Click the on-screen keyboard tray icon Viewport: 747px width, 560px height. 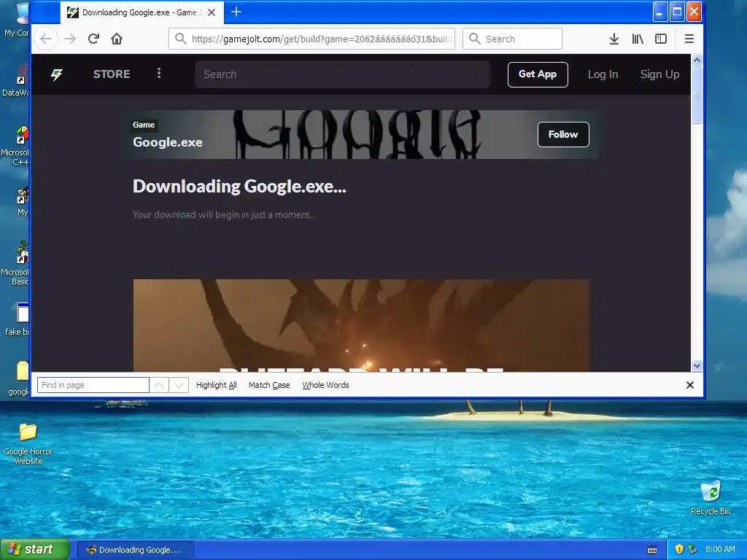click(652, 550)
